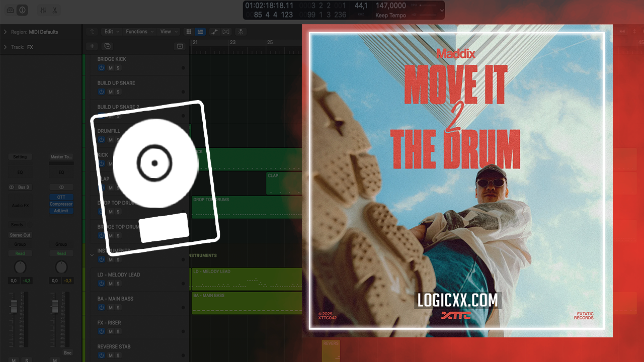Toggle the automation curve button
Screen dimensions: 644x362
tap(215, 32)
